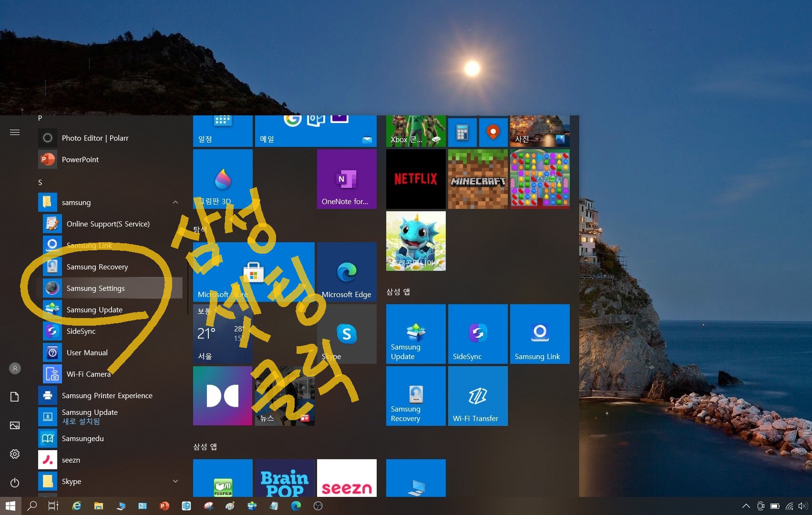Open the Maps tile with red pin
The height and width of the screenshot is (515, 812).
coord(493,132)
